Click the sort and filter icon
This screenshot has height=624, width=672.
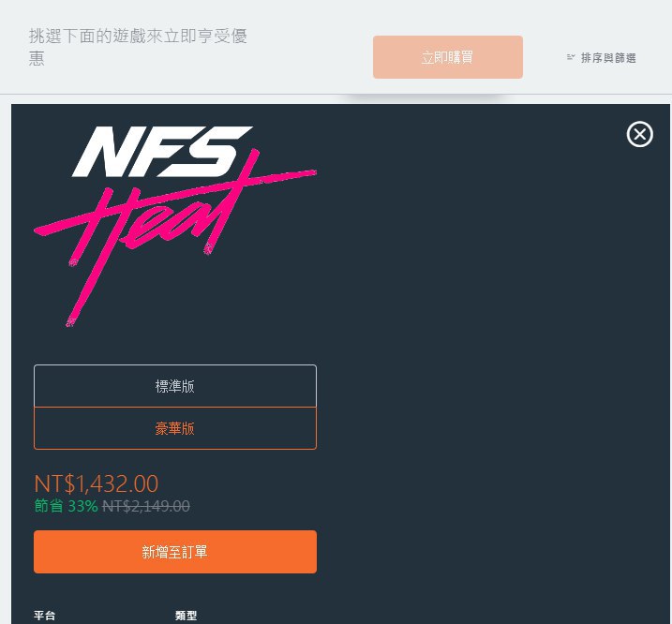tap(571, 58)
